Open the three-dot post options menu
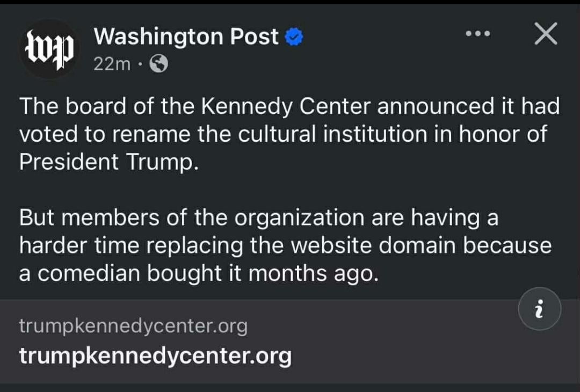Screen dimensions: 580x392 click(477, 34)
